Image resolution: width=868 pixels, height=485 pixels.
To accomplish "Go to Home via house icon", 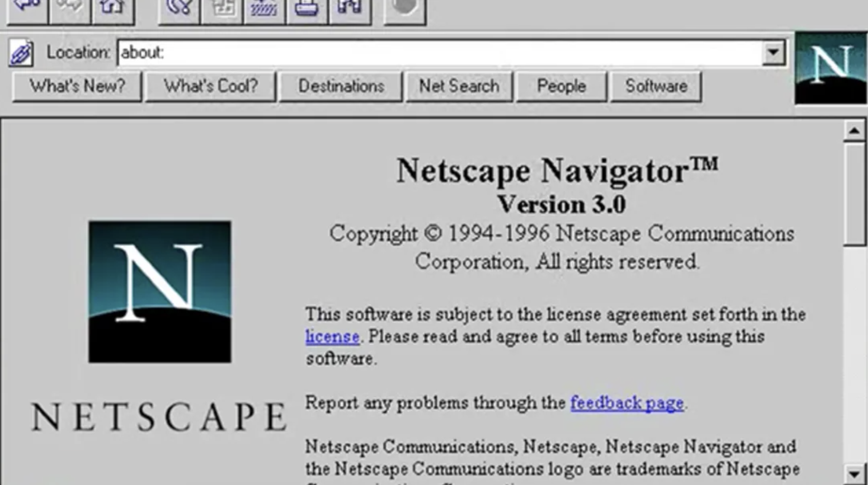I will click(x=113, y=9).
